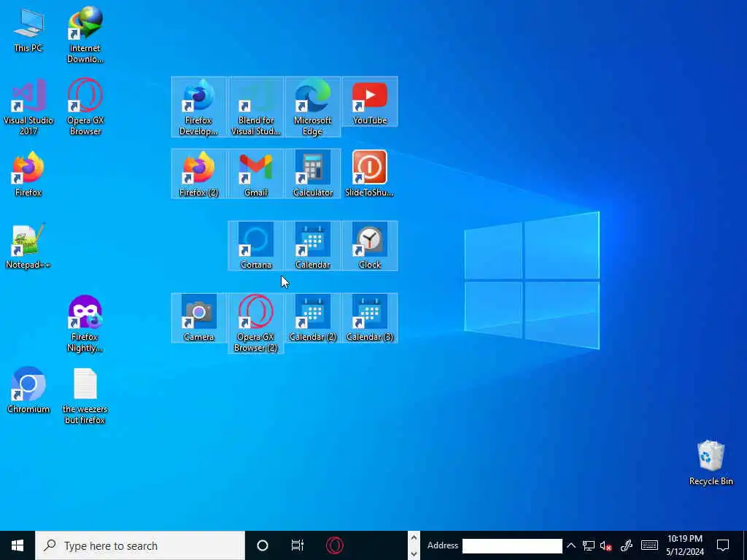The width and height of the screenshot is (747, 560).
Task: Open Task View on the taskbar
Action: (x=298, y=545)
